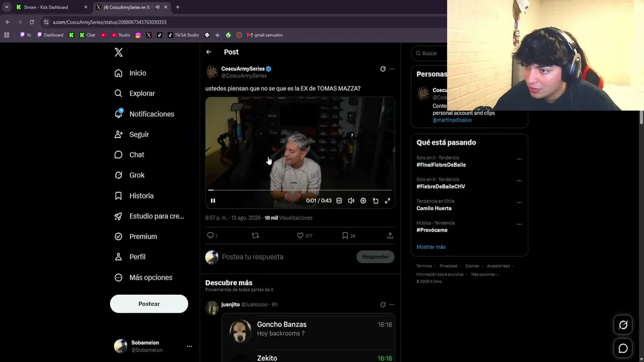The height and width of the screenshot is (362, 644).
Task: Mute the CoscuArmySeries tab audio icon
Action: [157, 7]
